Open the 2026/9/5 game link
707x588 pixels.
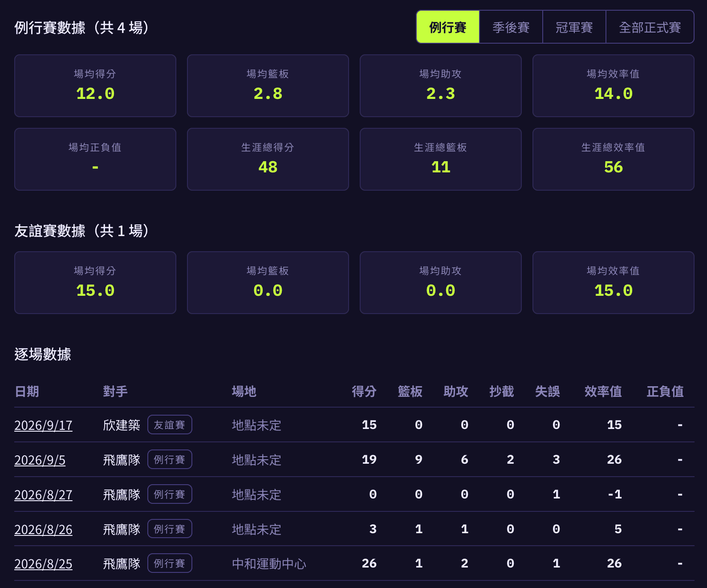(x=40, y=460)
